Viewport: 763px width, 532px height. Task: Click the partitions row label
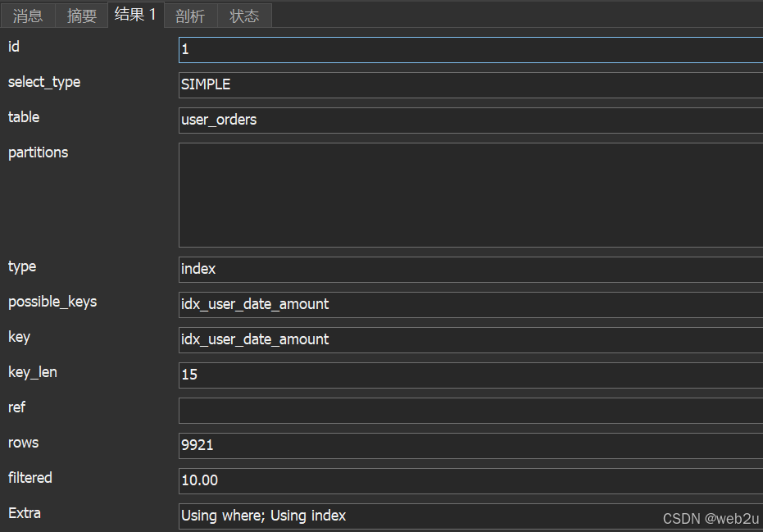(38, 152)
